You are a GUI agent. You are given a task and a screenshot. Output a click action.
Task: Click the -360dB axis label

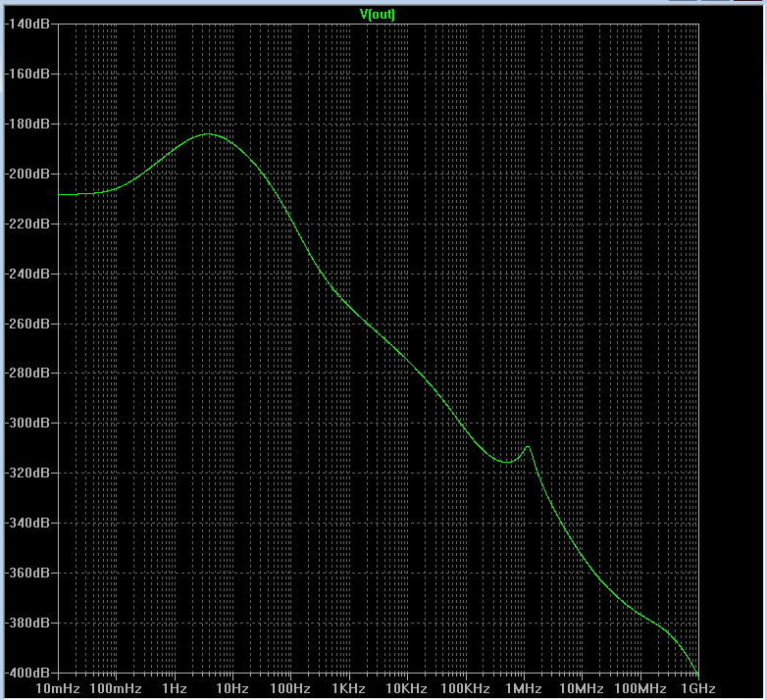[x=26, y=573]
